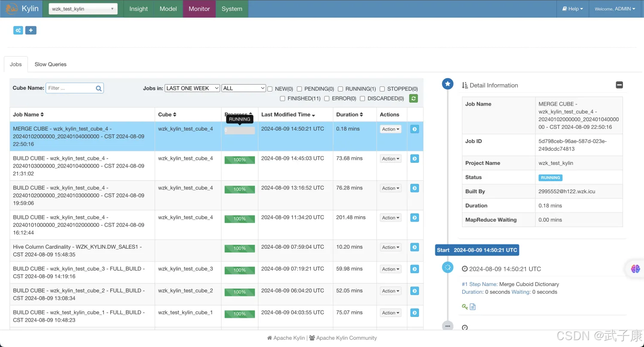Image resolution: width=644 pixels, height=347 pixels.
Task: Open Action dropdown for wzk_kylin_test_cube_3 job
Action: click(391, 269)
